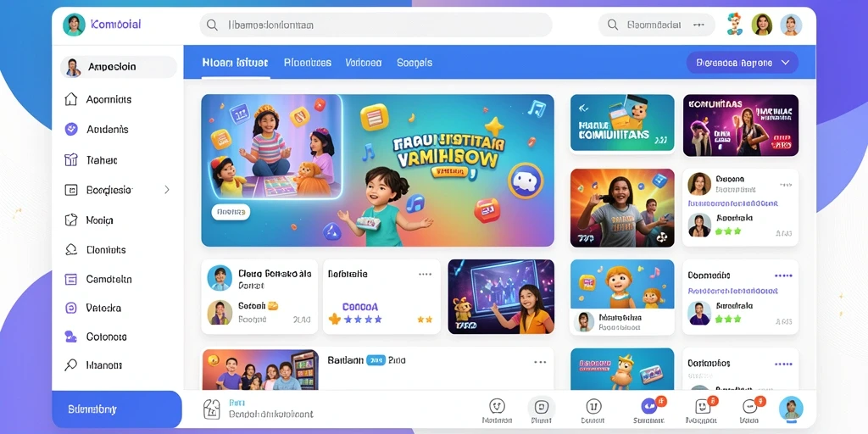Screen dimensions: 868x434
Task: Select the highlighted square icon in bottom bar
Action: click(541, 406)
